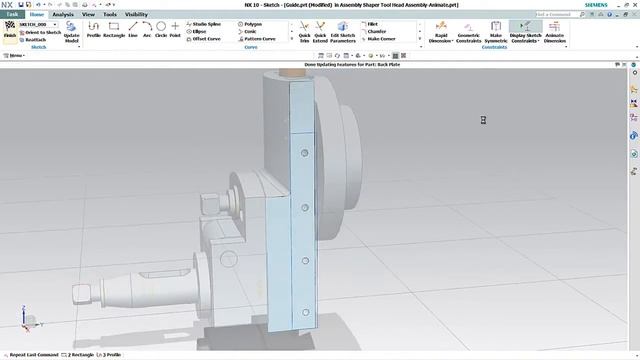The image size is (640, 360).
Task: Choose 2 Rectangle in the bottom bar
Action: click(x=78, y=355)
